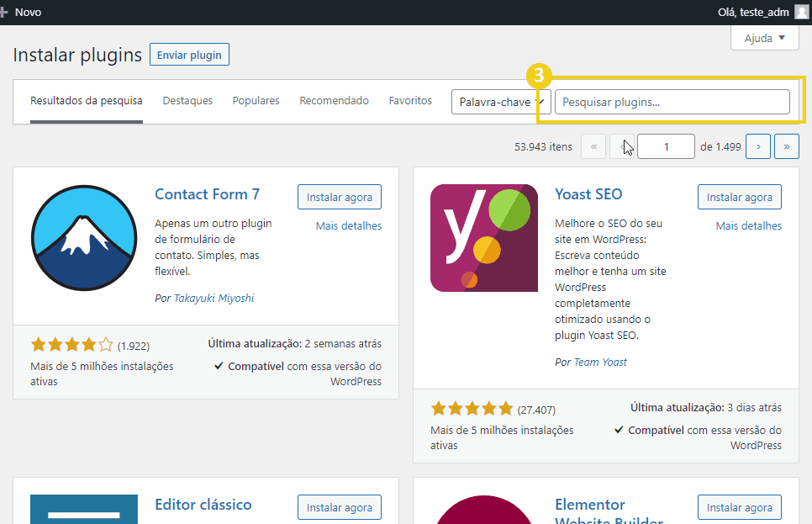Switch to the Populares tab
Screen dimensions: 812x524
(x=256, y=101)
